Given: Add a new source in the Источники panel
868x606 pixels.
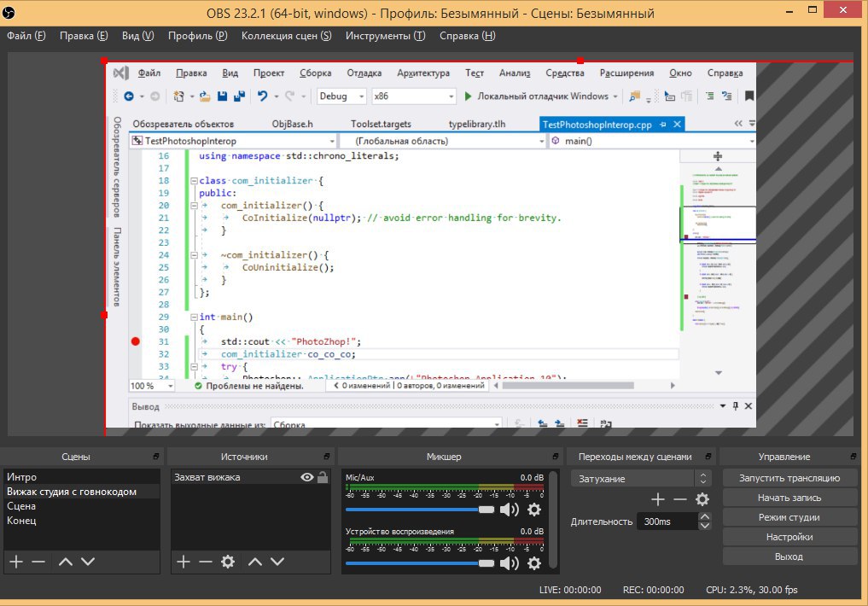Looking at the screenshot, I should click(x=184, y=562).
